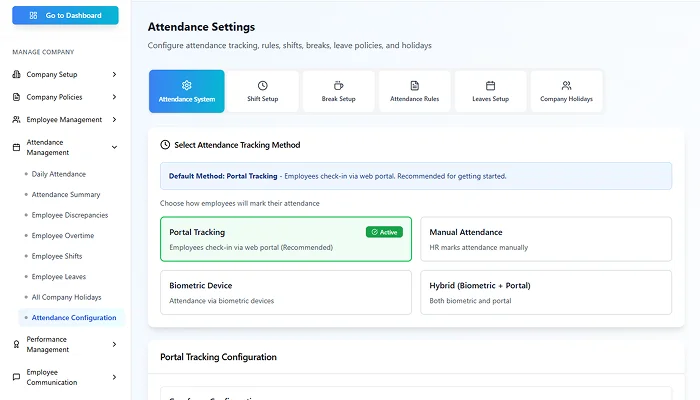Expand the Company Policies menu chevron

[x=114, y=97]
